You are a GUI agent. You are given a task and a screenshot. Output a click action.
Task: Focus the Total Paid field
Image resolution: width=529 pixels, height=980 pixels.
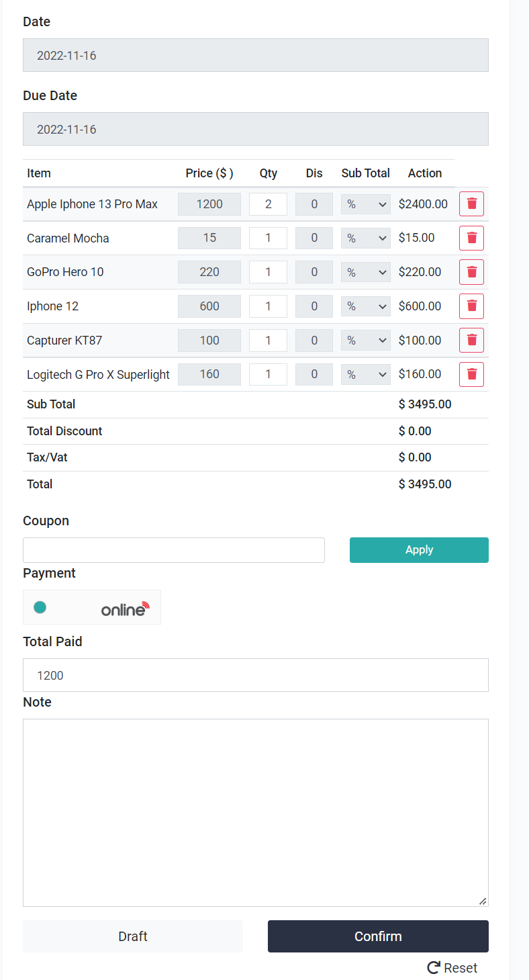[x=255, y=675]
